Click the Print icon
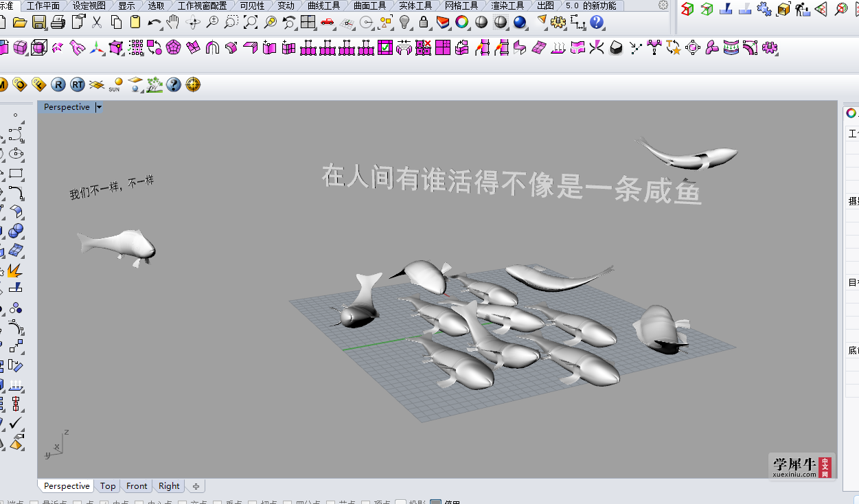859x504 pixels. coord(58,22)
